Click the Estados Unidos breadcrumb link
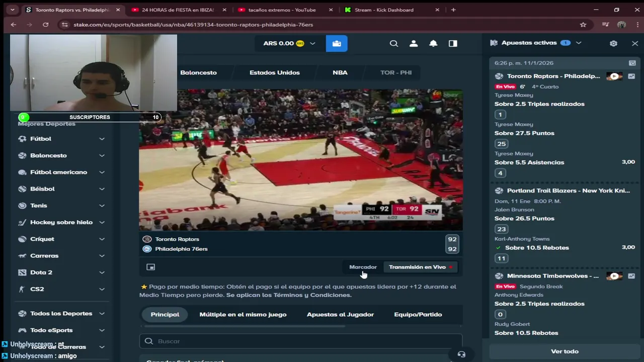The width and height of the screenshot is (644, 362). pos(275,72)
